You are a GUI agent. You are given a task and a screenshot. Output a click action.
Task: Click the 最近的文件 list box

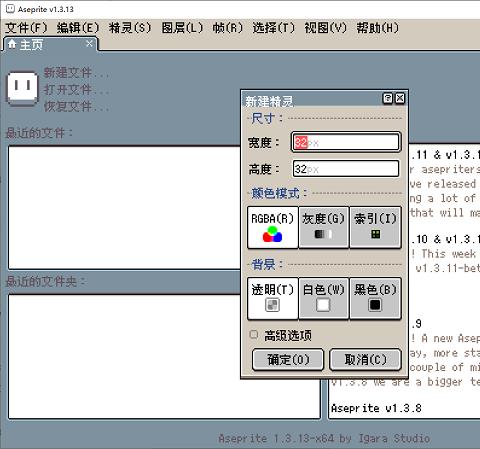(x=124, y=207)
